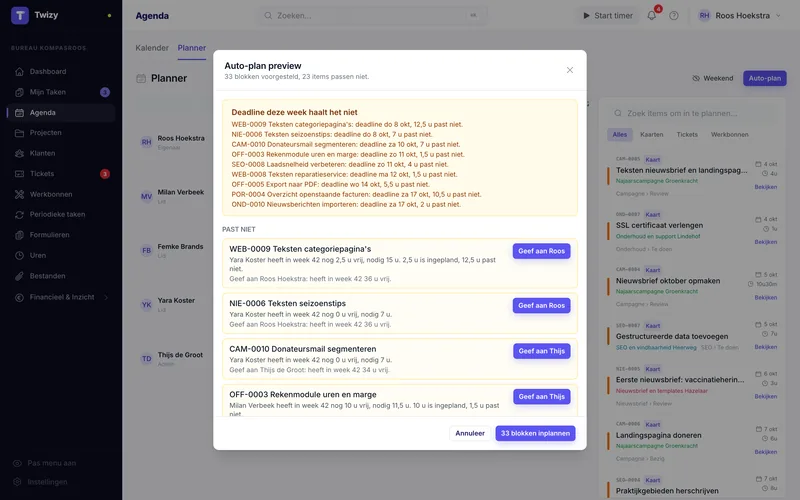Click Nieuwsbrief en templates Hazelaar link
This screenshot has height=500, width=800.
pos(661,391)
